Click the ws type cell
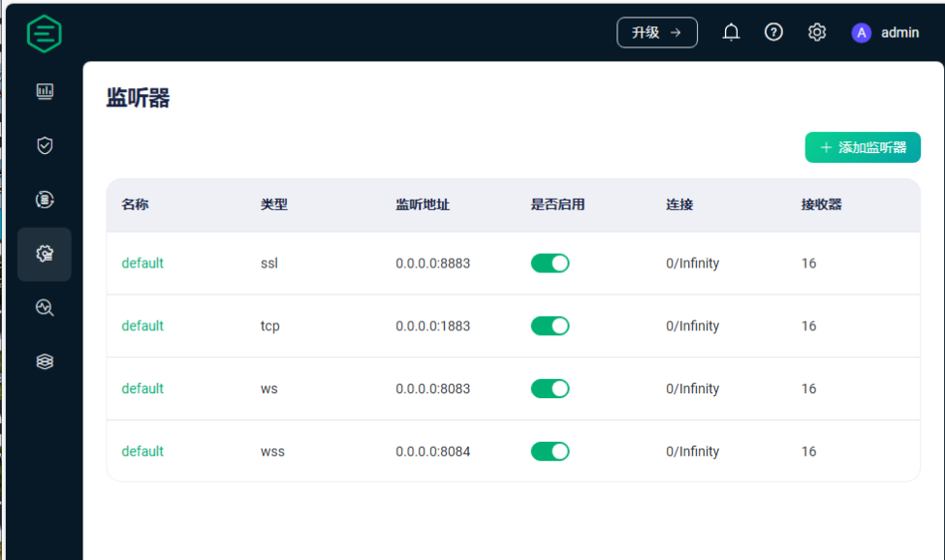 [x=268, y=389]
